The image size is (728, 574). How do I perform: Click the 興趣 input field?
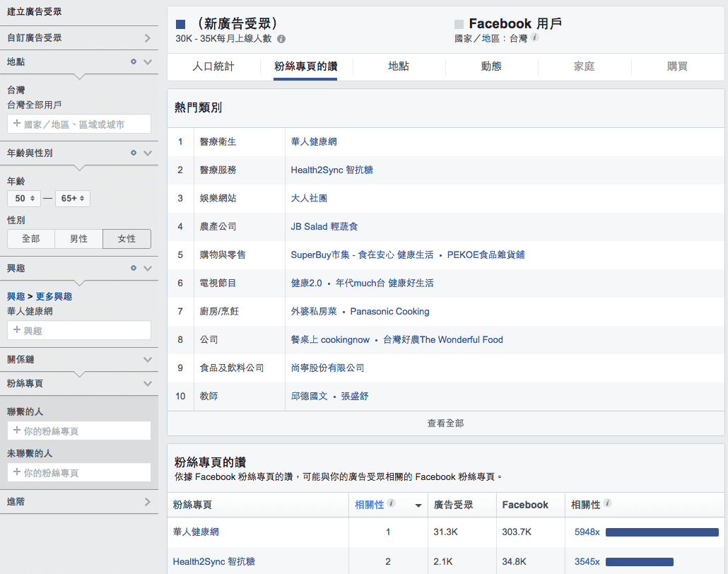point(78,330)
